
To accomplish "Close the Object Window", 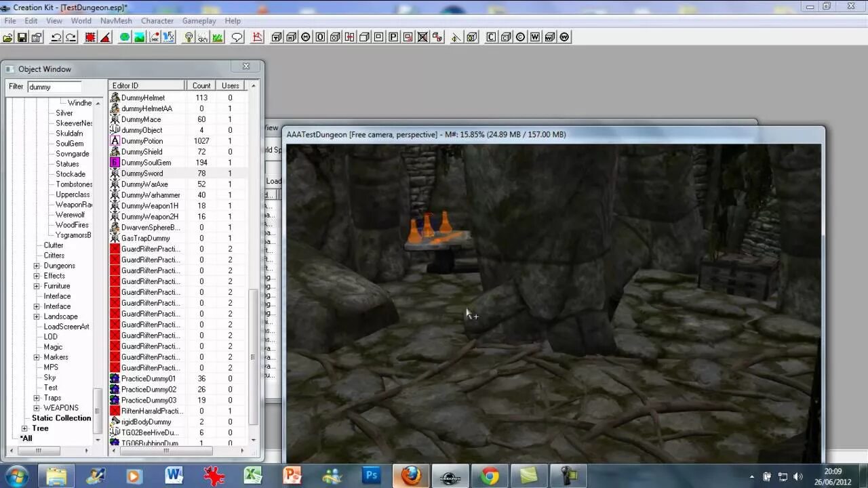I will pos(246,66).
